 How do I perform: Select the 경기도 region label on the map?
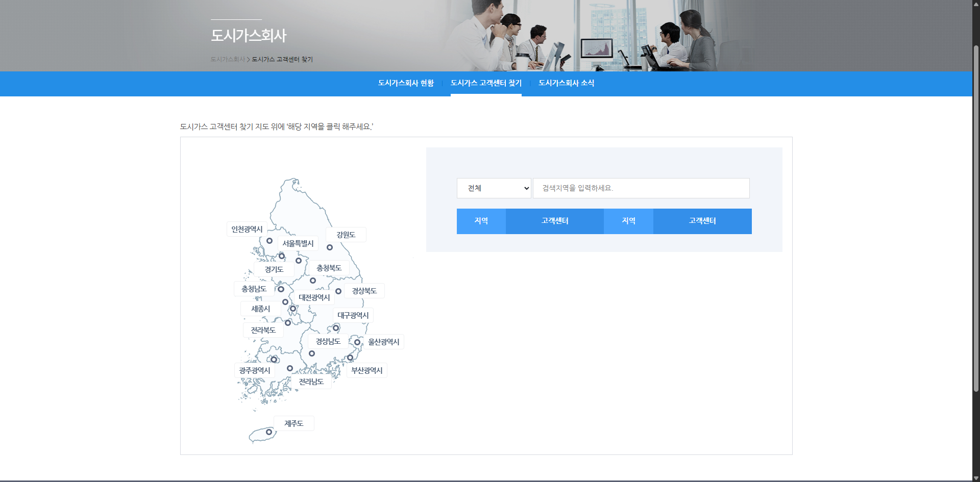click(x=274, y=269)
